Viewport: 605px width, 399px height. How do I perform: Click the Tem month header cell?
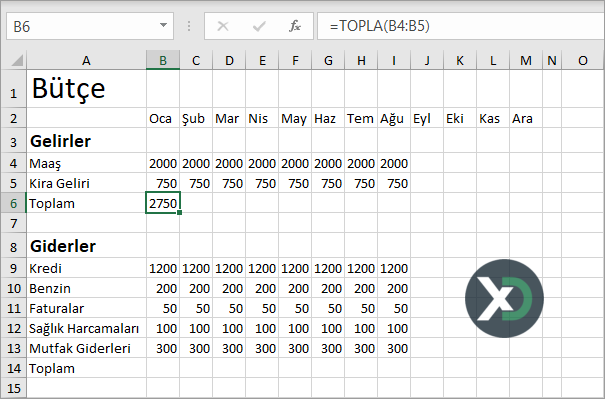(x=361, y=118)
